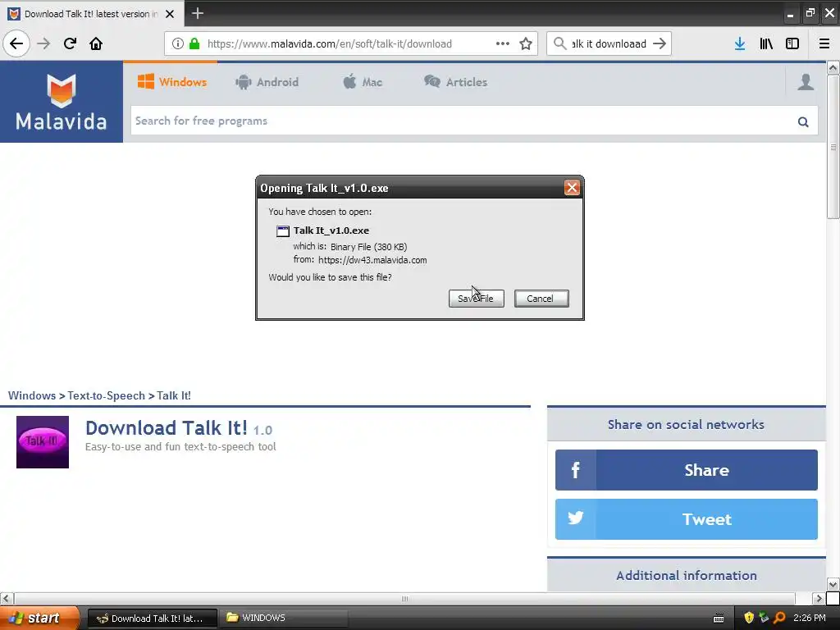The width and height of the screenshot is (840, 630).
Task: Show site information icon in address bar
Action: [x=178, y=43]
